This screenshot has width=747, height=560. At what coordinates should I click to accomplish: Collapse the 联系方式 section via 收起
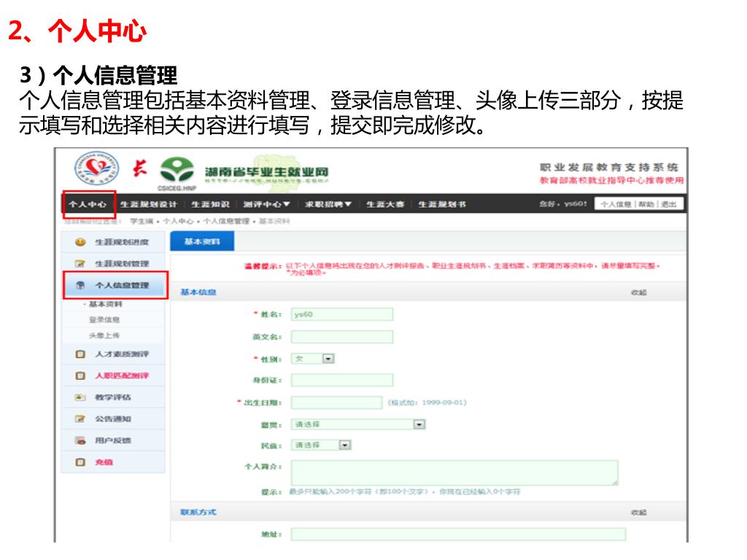[x=639, y=513]
